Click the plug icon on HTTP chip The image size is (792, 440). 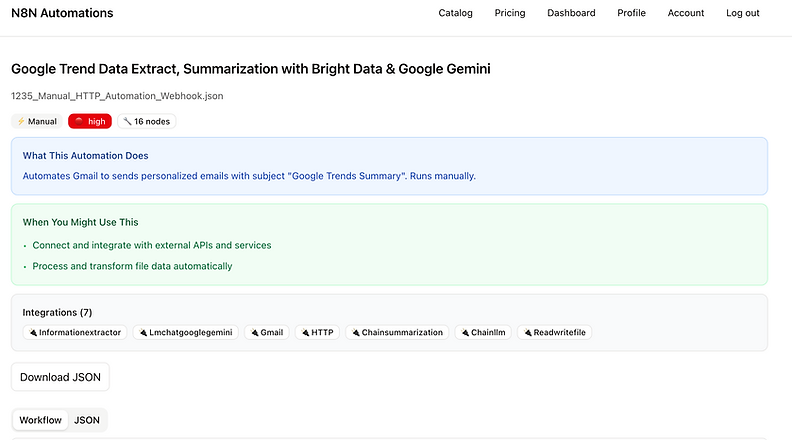[305, 332]
